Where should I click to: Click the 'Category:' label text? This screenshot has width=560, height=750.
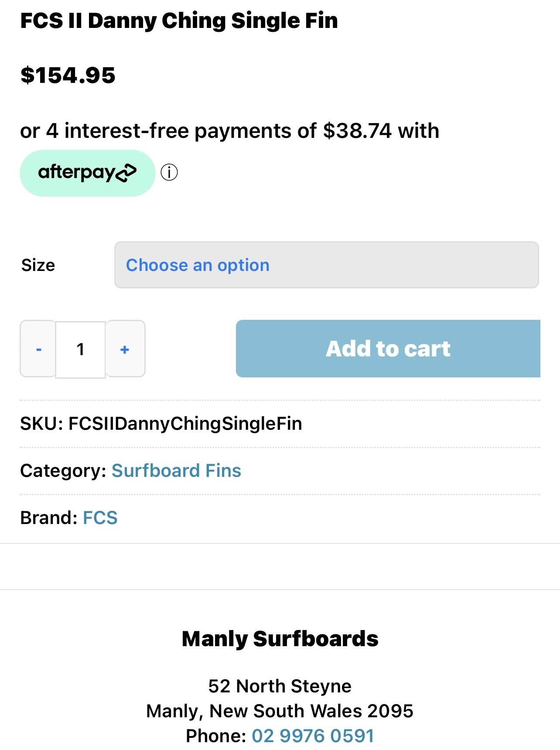pyautogui.click(x=63, y=470)
